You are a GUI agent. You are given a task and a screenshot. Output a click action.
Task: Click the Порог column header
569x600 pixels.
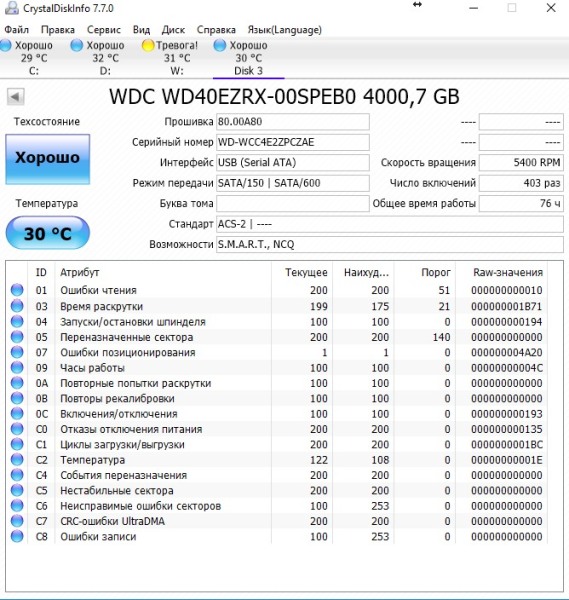(x=425, y=272)
